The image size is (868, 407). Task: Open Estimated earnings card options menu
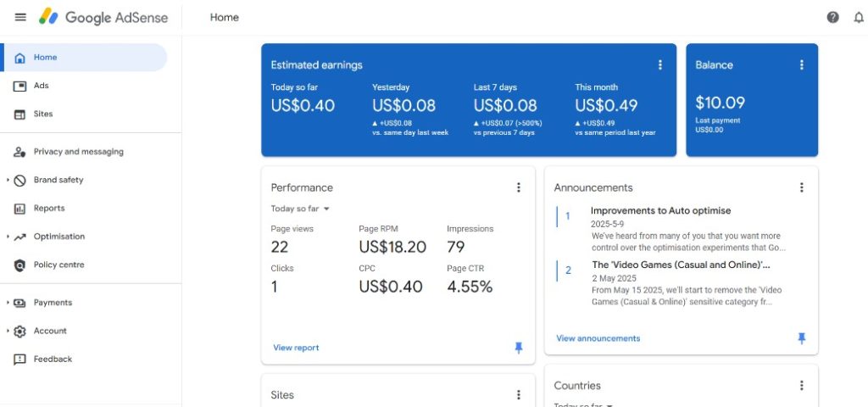pyautogui.click(x=660, y=65)
